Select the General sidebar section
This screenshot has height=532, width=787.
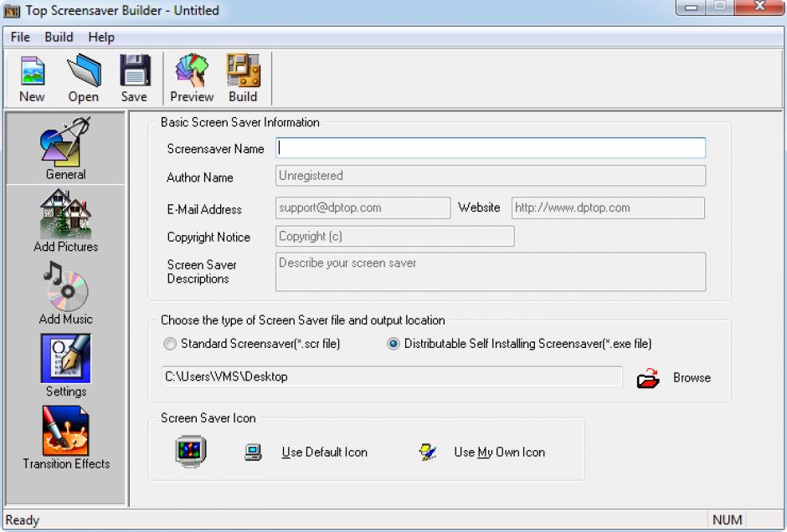(x=65, y=148)
